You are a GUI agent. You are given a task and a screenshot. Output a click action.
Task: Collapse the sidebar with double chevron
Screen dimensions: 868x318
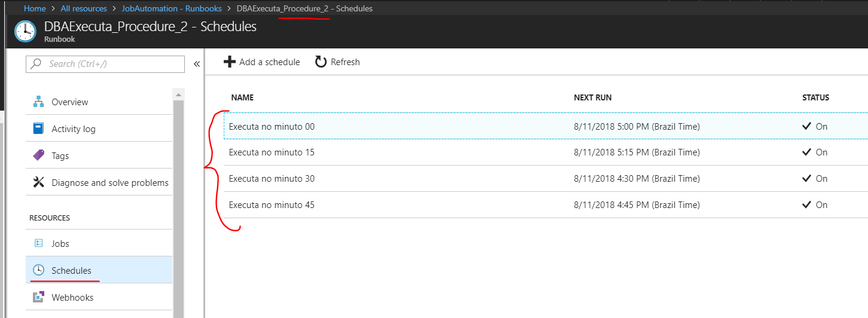(x=196, y=64)
